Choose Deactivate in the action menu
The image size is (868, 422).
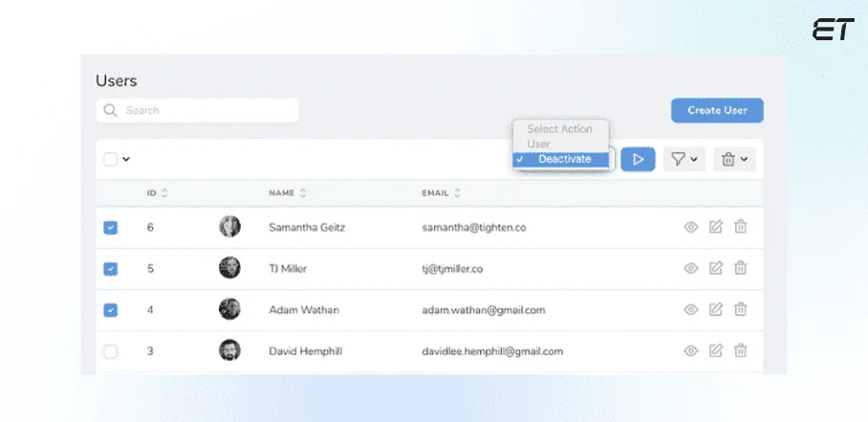pos(564,159)
